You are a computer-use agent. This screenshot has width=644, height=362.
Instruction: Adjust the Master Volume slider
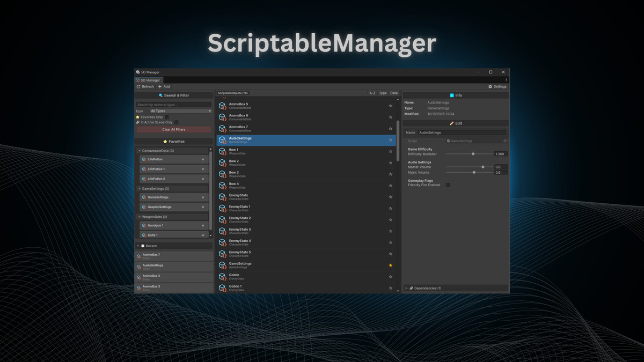[x=483, y=167]
